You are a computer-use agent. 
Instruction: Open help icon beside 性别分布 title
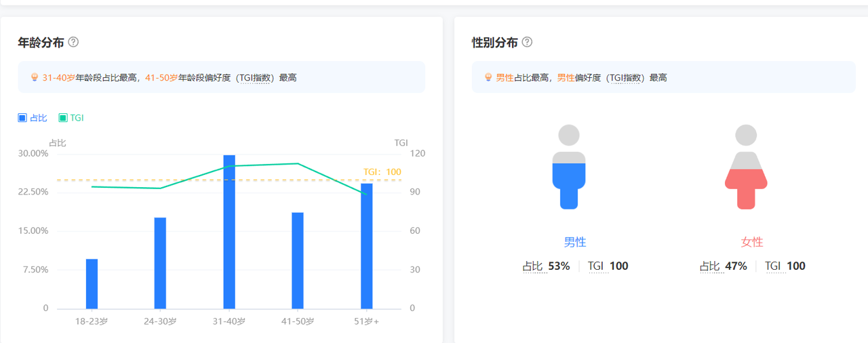pos(527,42)
